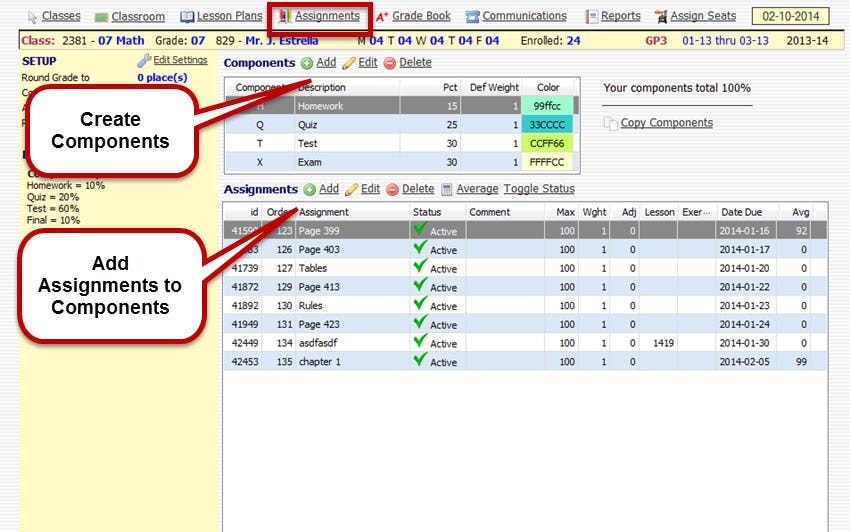Select the chapter 1 assignment name
Screen dimensions: 850x532
point(320,362)
